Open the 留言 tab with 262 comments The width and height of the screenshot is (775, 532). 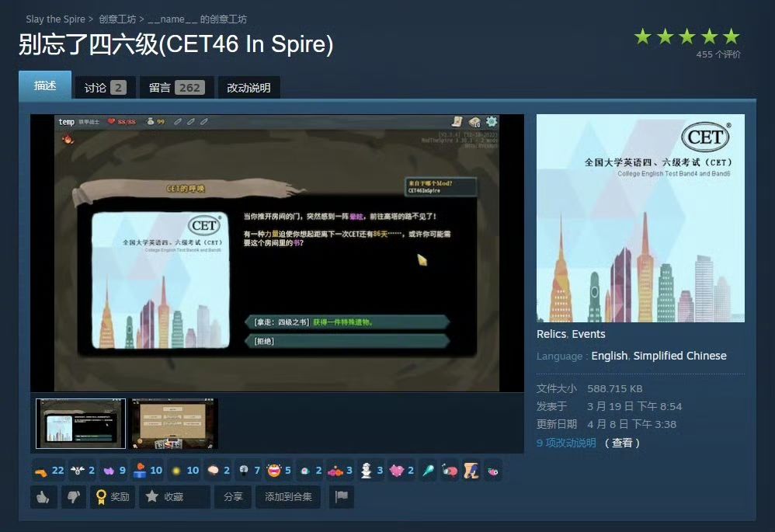[x=176, y=88]
